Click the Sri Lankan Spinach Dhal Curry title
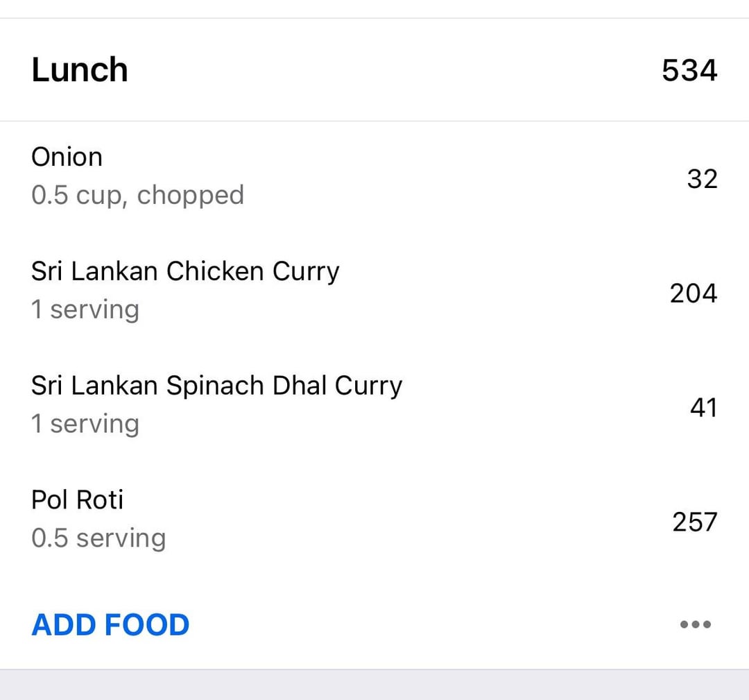This screenshot has width=749, height=700. tap(217, 386)
